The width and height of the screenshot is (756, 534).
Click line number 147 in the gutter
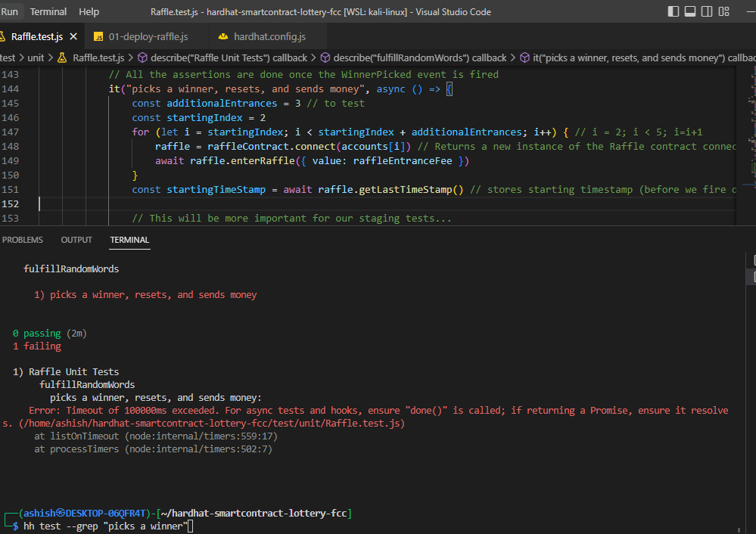(10, 132)
